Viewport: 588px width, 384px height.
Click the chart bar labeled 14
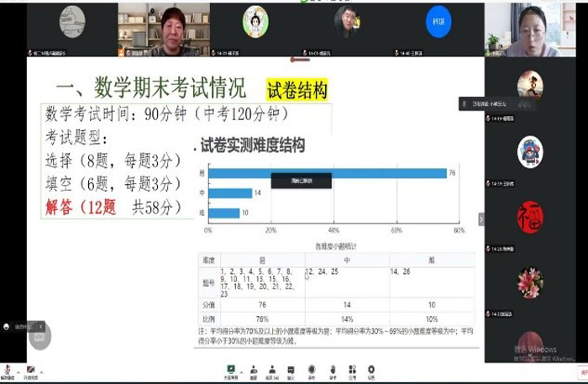coord(230,193)
